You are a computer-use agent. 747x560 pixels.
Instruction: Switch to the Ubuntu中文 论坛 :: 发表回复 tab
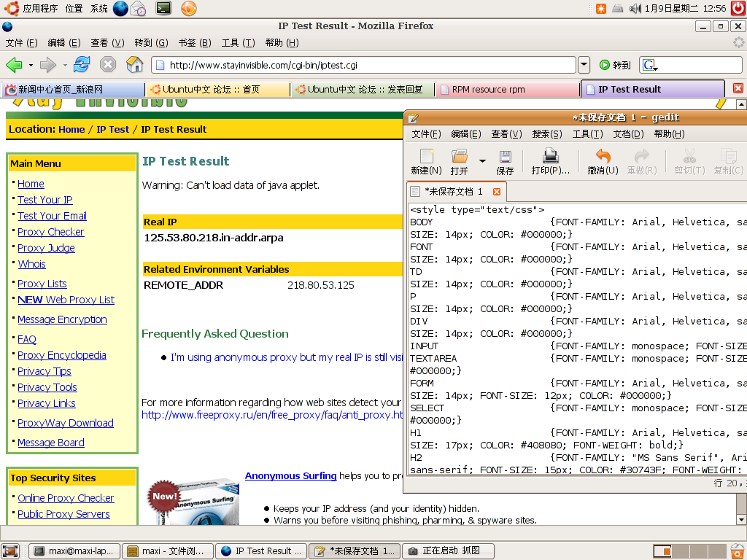point(363,89)
